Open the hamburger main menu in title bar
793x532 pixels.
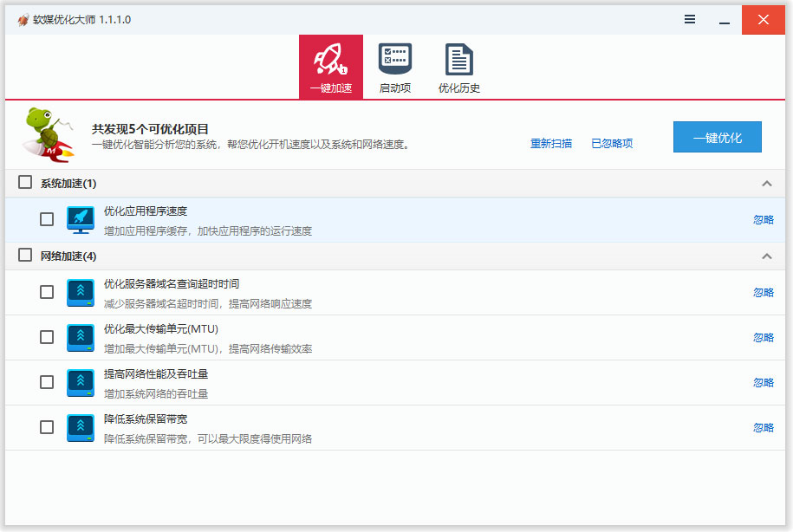coord(690,19)
